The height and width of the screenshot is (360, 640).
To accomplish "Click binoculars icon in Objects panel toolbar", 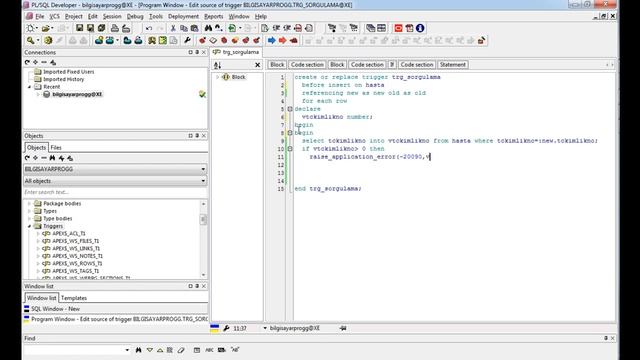I will [x=52, y=158].
